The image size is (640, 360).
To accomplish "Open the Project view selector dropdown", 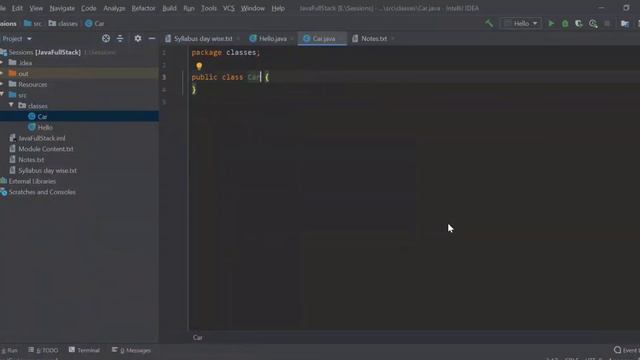I will coord(16,39).
